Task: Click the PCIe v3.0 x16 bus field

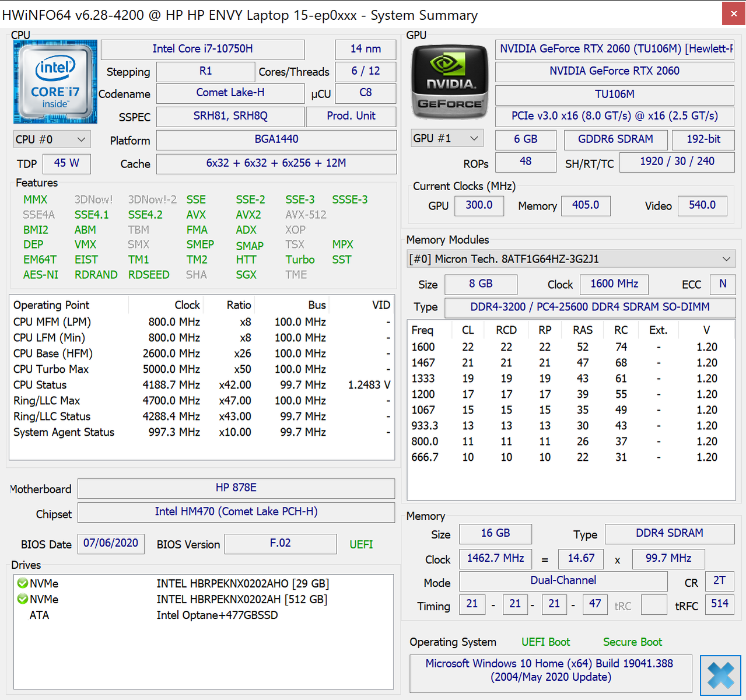Action: [x=615, y=116]
